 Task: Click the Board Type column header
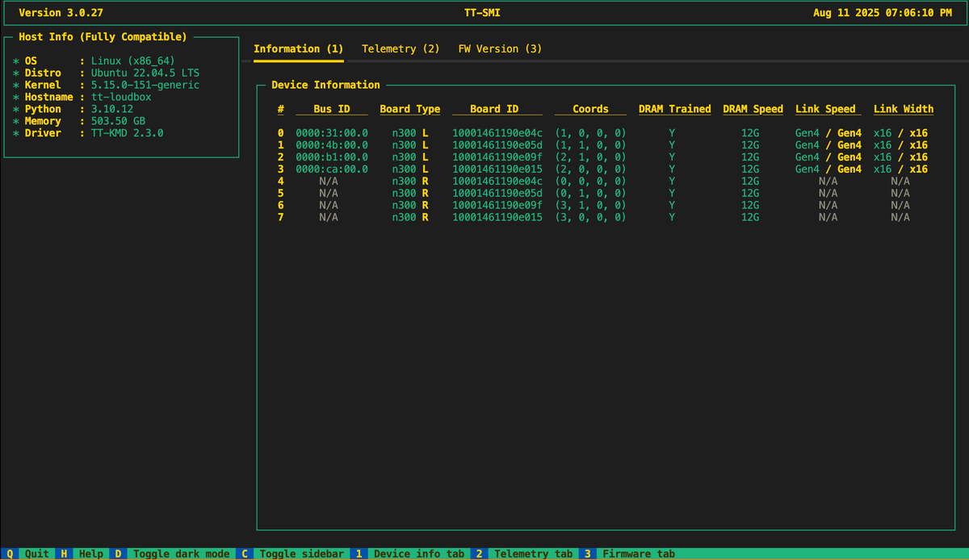click(410, 109)
